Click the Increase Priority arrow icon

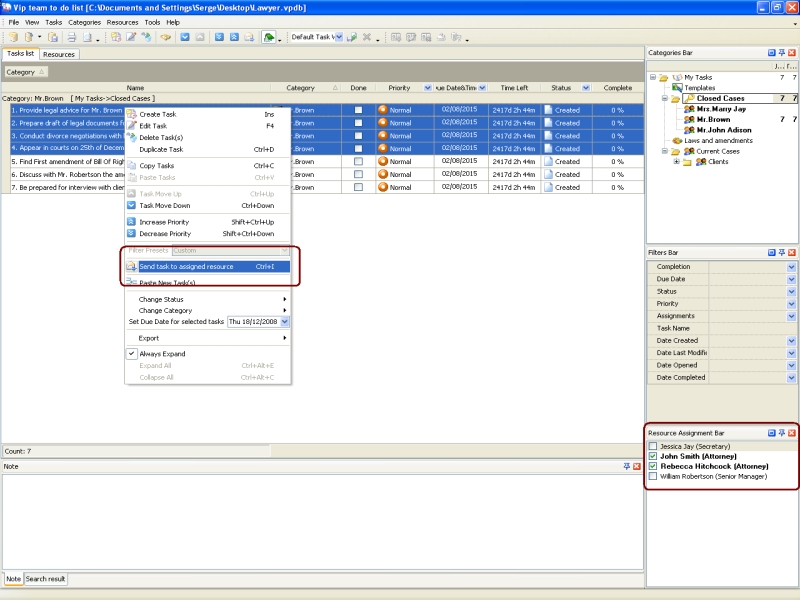[x=131, y=222]
